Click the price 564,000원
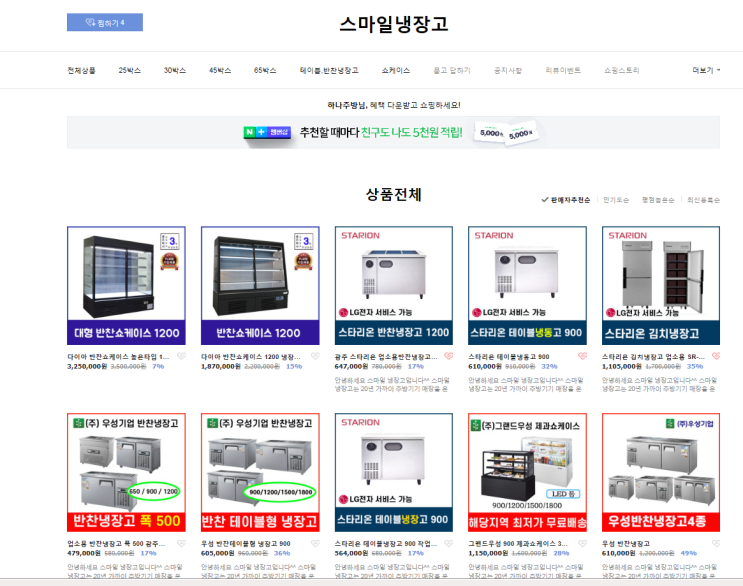This screenshot has height=586, width=743. 351,553
